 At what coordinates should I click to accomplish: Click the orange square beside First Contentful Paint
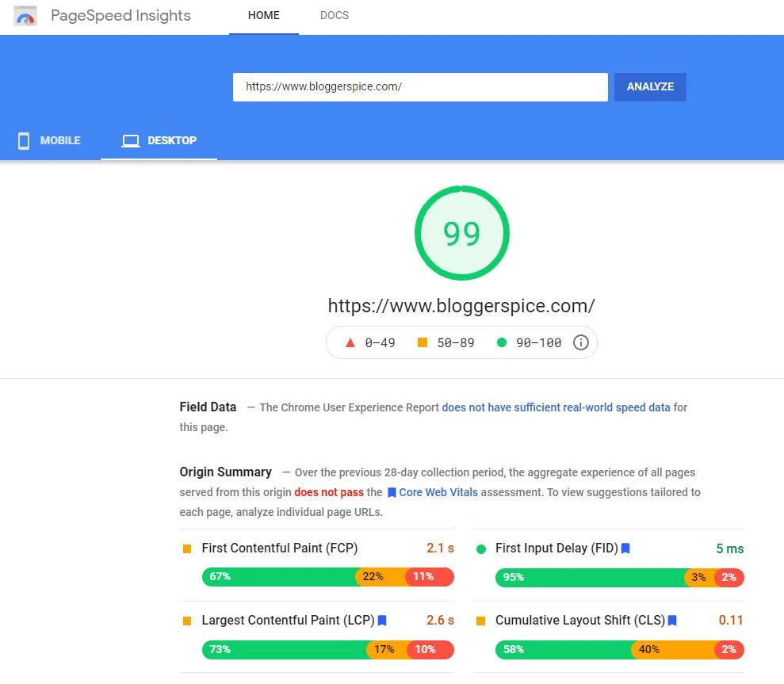point(187,549)
